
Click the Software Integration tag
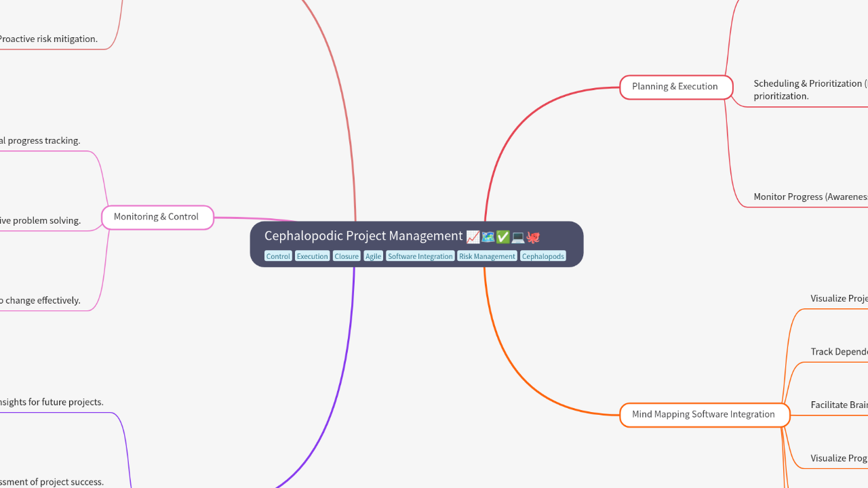click(x=420, y=256)
